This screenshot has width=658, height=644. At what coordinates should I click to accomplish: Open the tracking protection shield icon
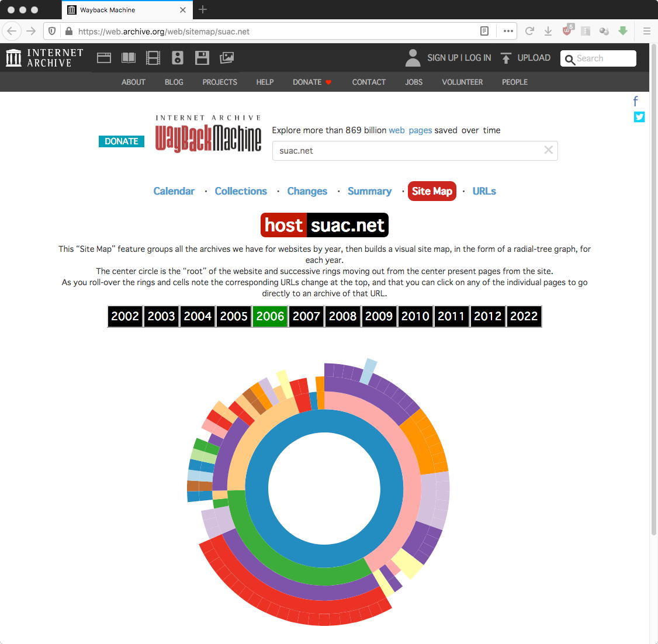[52, 31]
